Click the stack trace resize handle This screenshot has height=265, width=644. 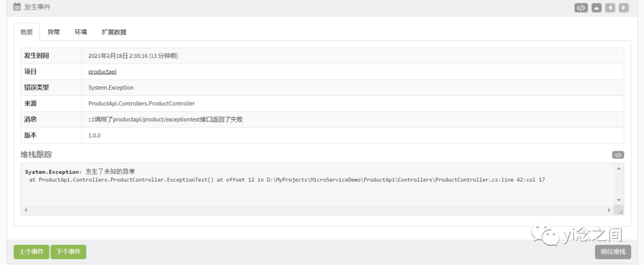tap(620, 210)
